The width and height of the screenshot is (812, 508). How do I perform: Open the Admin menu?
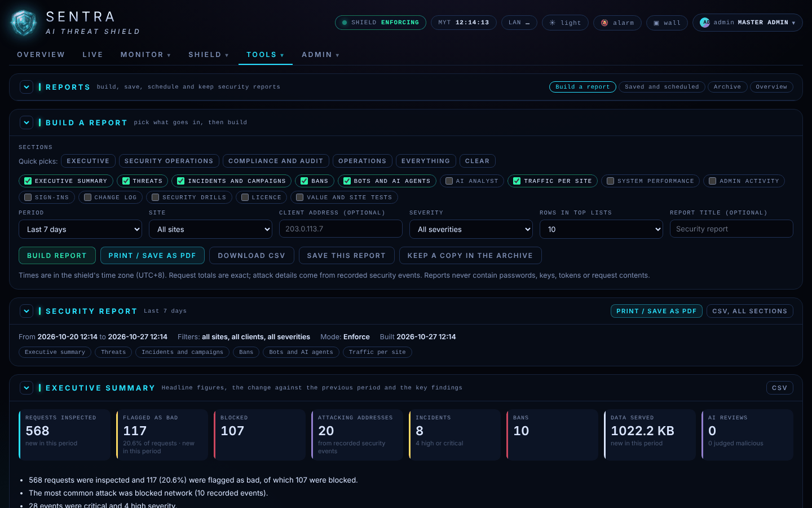coord(320,55)
